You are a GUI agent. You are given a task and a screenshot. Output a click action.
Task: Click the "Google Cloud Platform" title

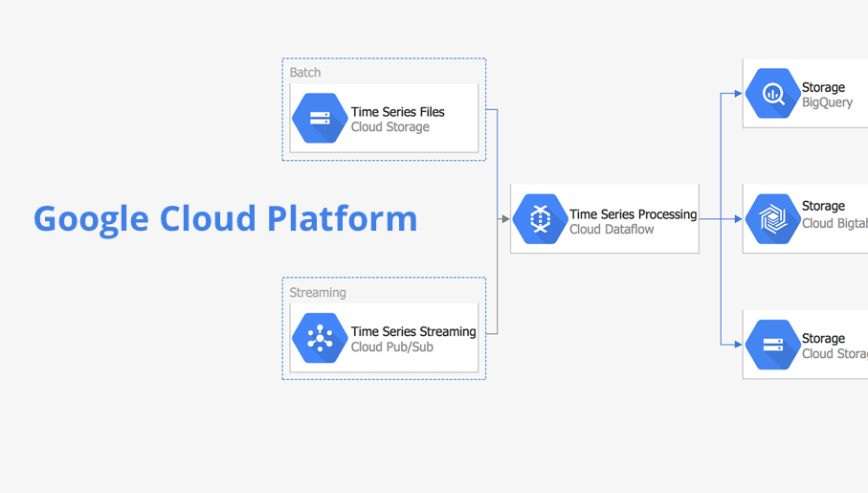tap(225, 219)
